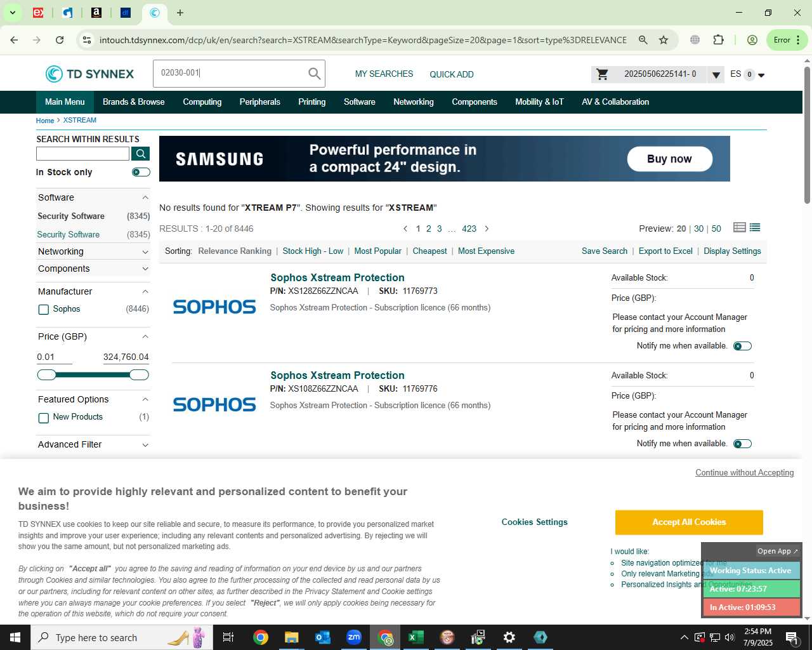
Task: Click Samsung Buy now button
Action: pos(669,159)
